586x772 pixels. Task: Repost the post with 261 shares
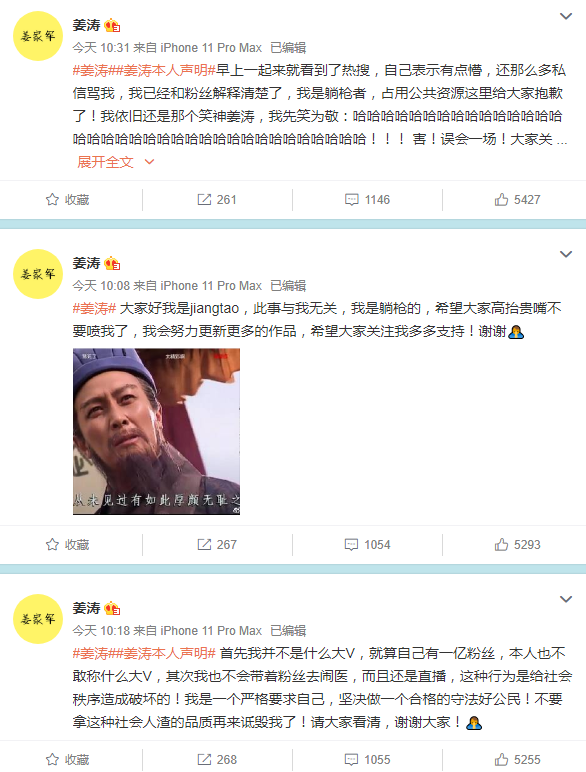pos(217,199)
